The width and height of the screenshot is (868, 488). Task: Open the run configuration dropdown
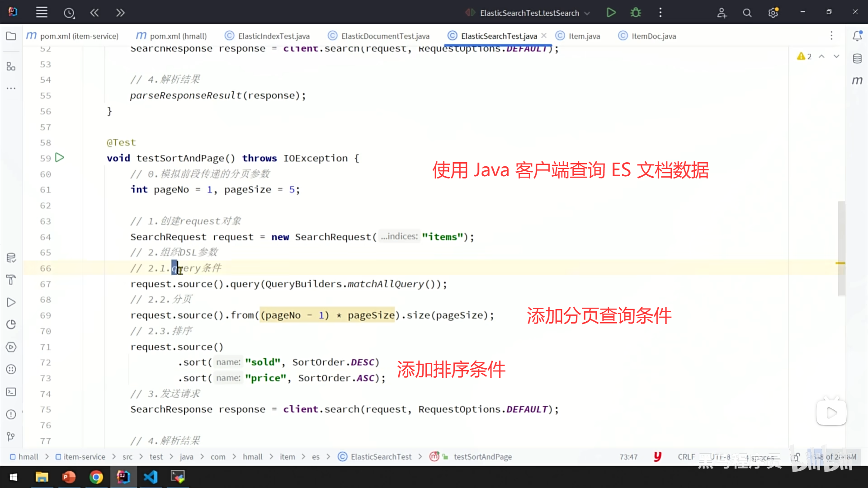click(587, 13)
